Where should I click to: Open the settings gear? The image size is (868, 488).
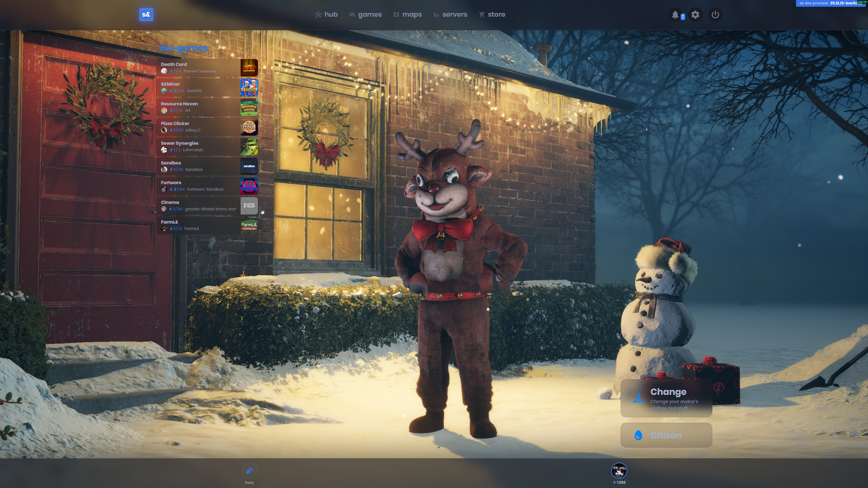(x=695, y=15)
